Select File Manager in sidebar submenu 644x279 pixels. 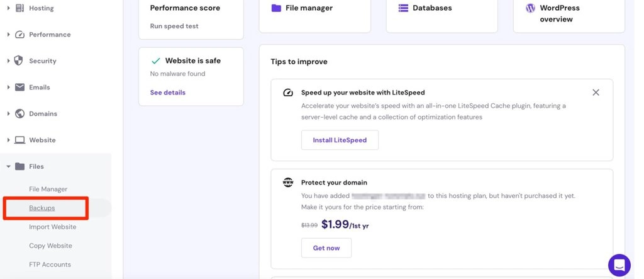pos(48,189)
